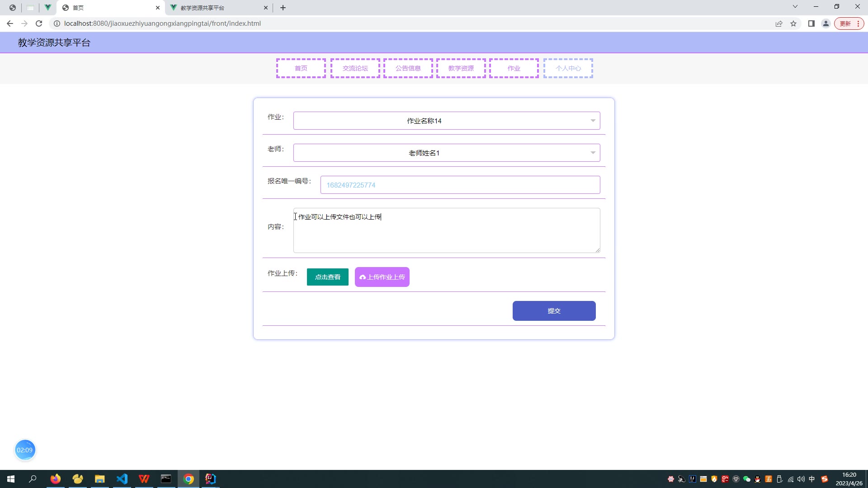Open the 教学资源 menu item

(x=461, y=68)
